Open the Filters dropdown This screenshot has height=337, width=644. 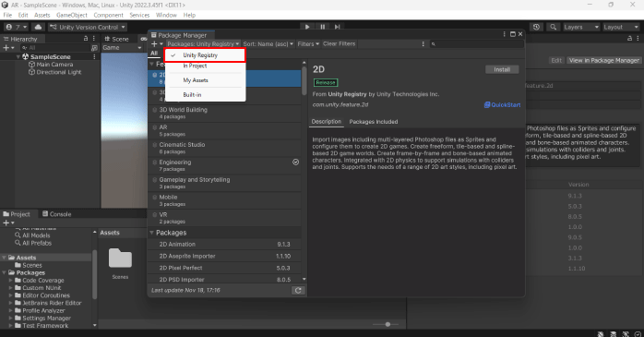[x=308, y=44]
